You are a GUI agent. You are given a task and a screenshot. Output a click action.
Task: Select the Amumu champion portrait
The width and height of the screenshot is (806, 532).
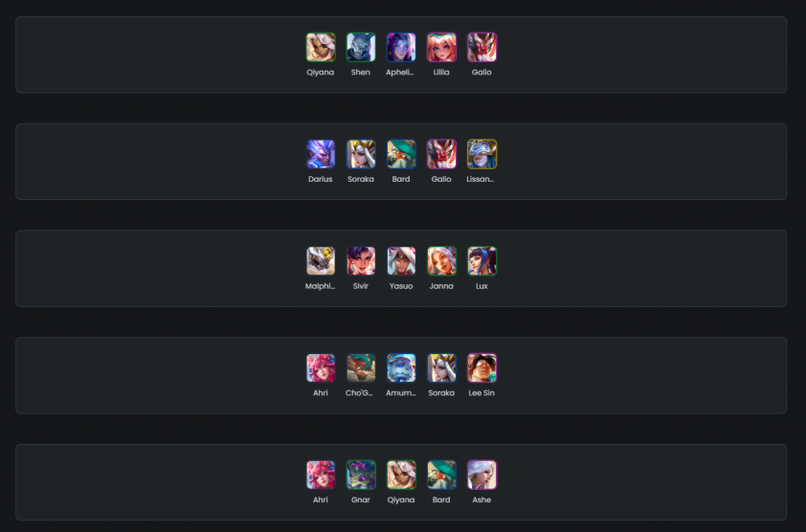pyautogui.click(x=401, y=368)
